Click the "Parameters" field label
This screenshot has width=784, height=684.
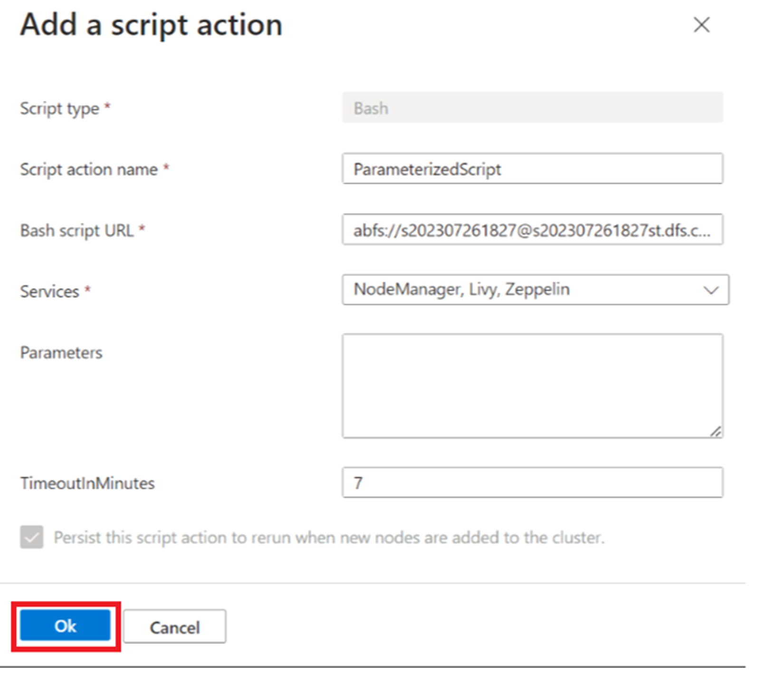pos(61,353)
